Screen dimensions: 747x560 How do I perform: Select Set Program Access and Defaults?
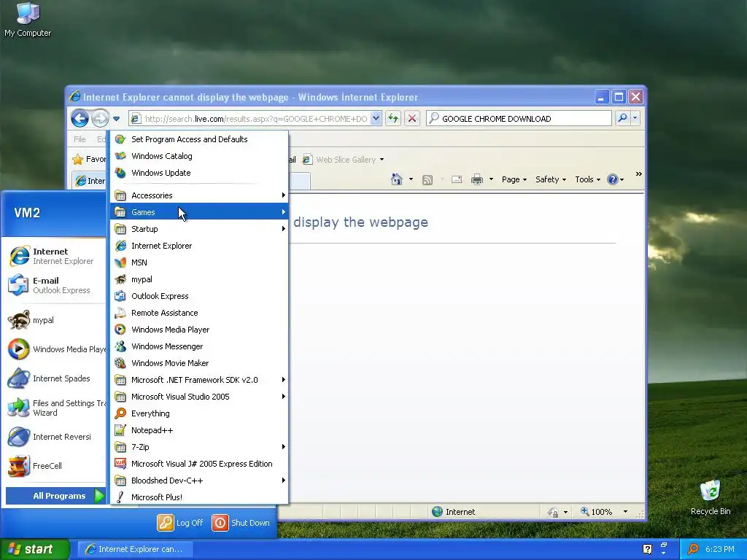point(199,139)
